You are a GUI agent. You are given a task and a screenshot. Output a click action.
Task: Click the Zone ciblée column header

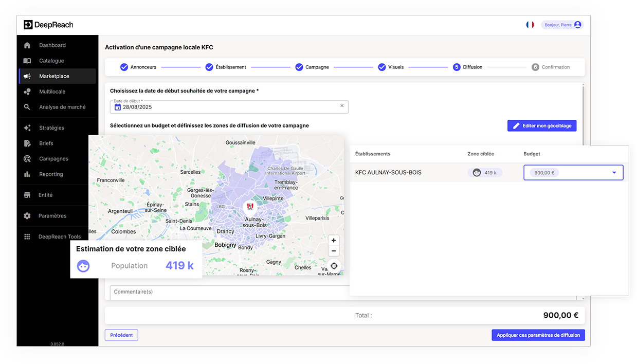[x=481, y=154]
